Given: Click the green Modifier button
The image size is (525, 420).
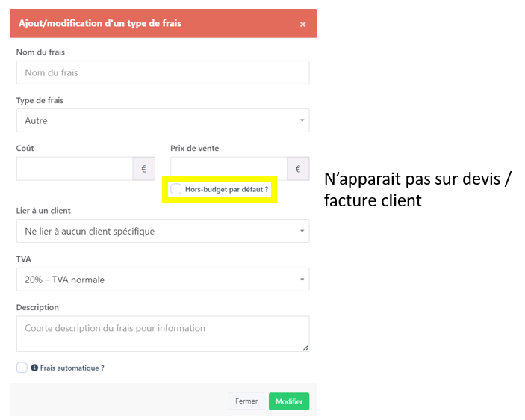Looking at the screenshot, I should coord(288,401).
